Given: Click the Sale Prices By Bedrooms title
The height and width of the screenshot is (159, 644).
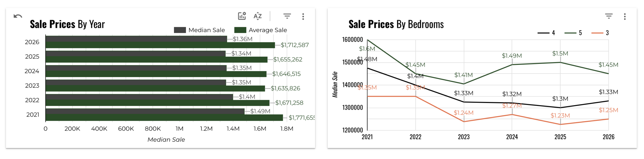Looking at the screenshot, I should click(x=396, y=24).
